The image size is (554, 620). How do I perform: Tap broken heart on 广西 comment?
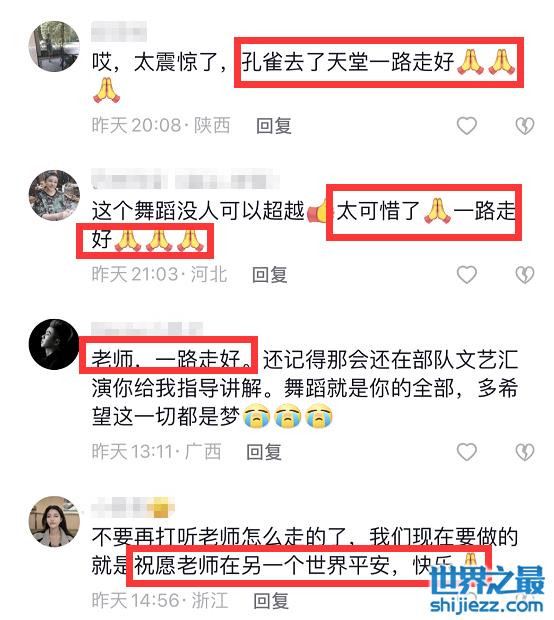525,452
